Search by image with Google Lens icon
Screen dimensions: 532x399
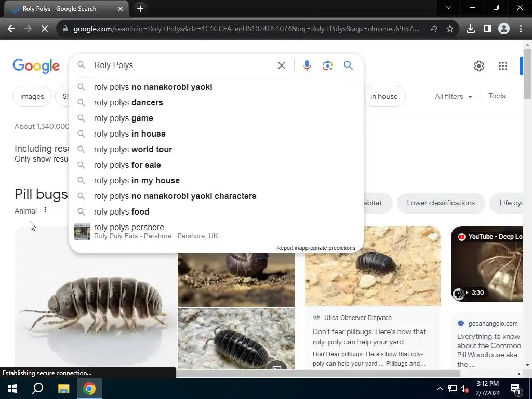coord(328,65)
